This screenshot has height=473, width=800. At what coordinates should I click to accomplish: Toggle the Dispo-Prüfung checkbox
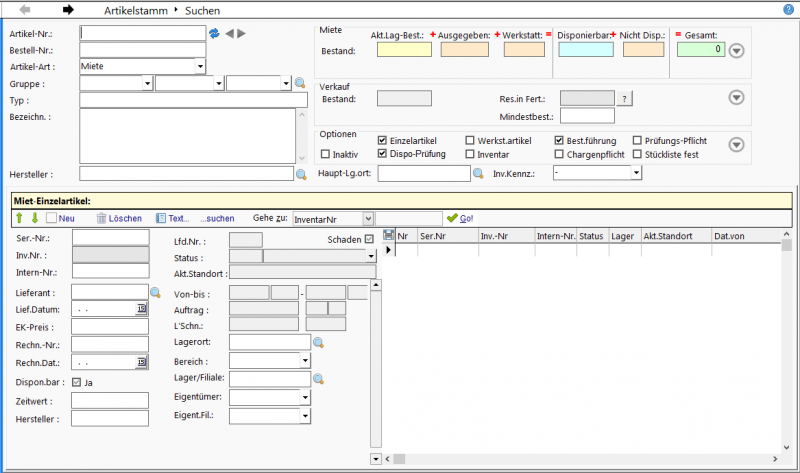382,153
